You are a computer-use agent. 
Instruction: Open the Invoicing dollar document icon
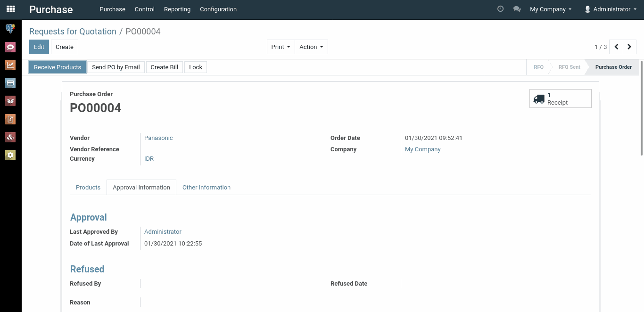[10, 119]
